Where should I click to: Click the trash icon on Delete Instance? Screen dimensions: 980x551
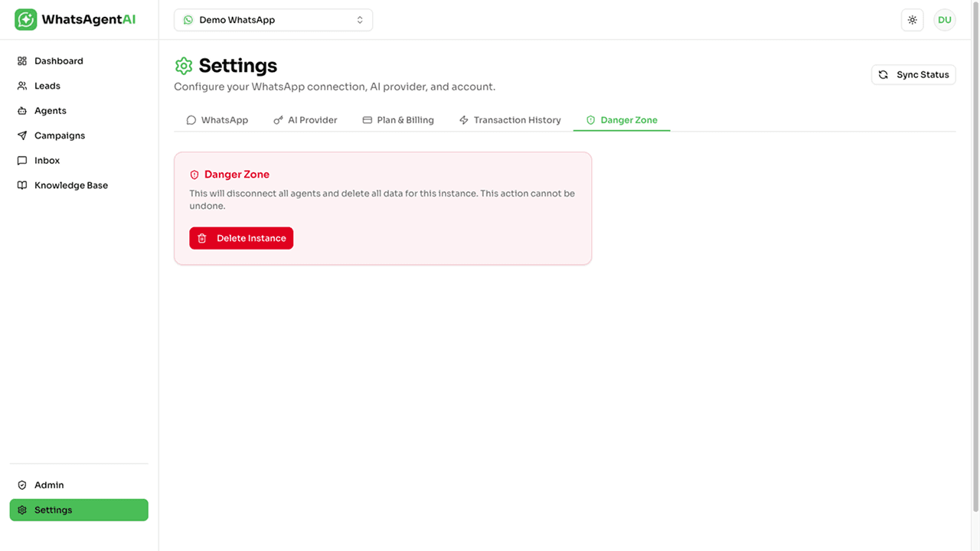(x=202, y=238)
